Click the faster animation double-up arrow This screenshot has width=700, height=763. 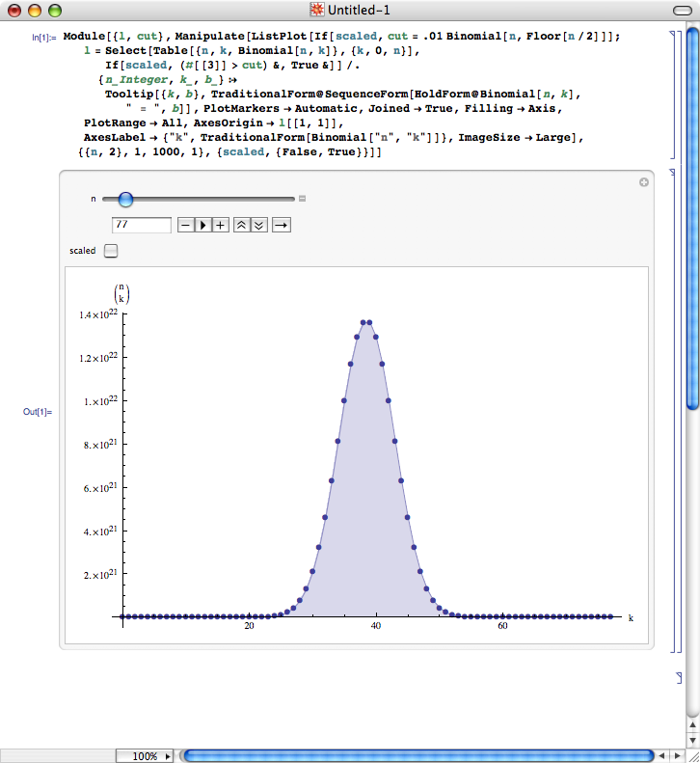241,225
